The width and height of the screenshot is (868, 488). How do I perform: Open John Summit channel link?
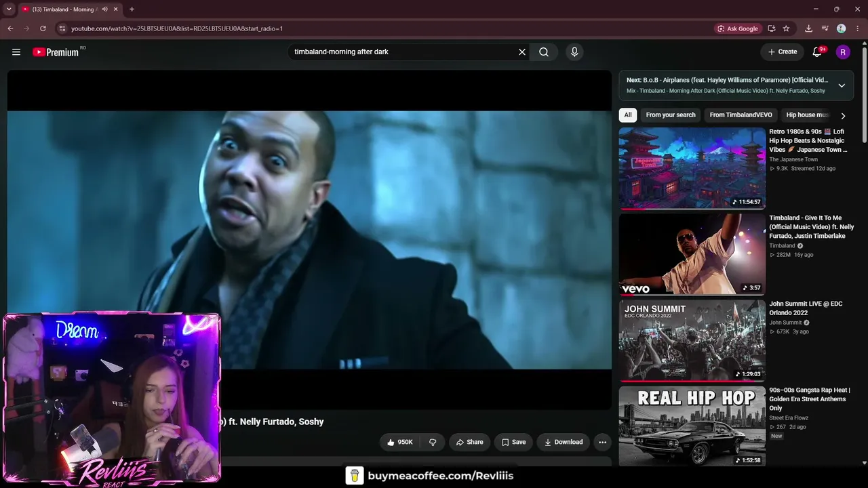[x=785, y=323]
